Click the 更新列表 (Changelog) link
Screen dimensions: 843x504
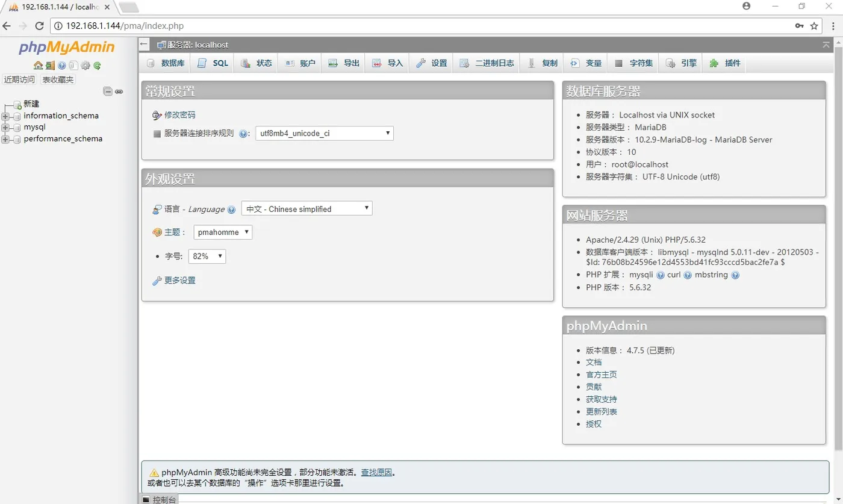coord(602,412)
